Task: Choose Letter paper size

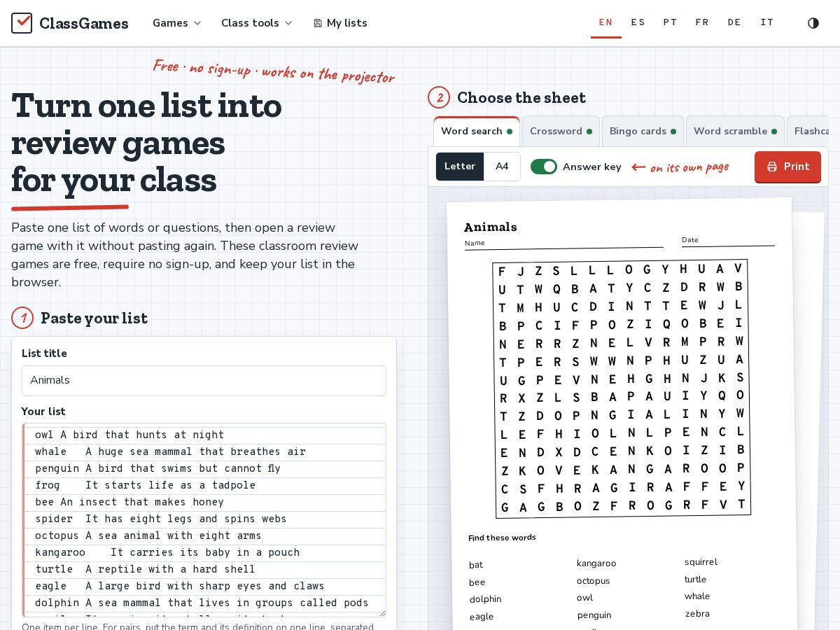Action: pos(460,167)
